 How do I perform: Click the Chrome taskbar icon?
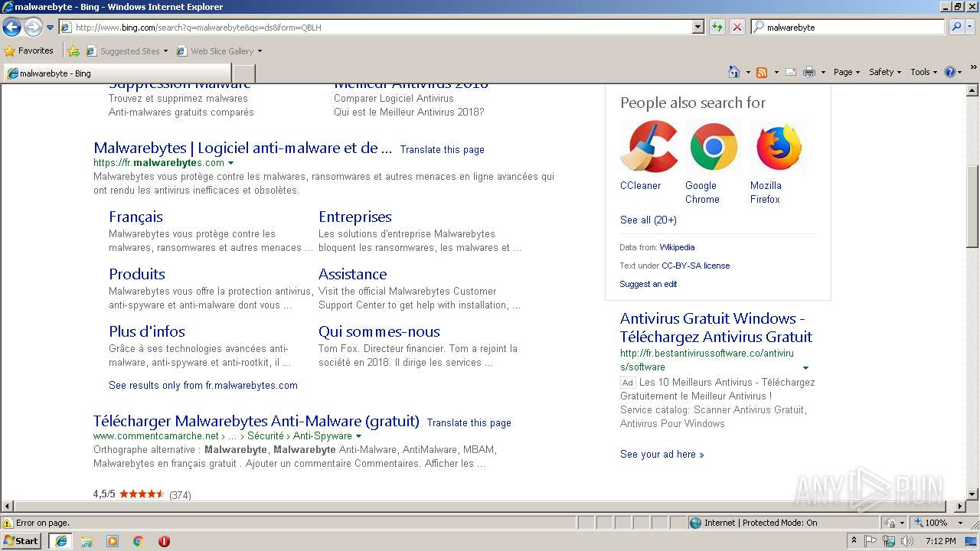point(139,541)
